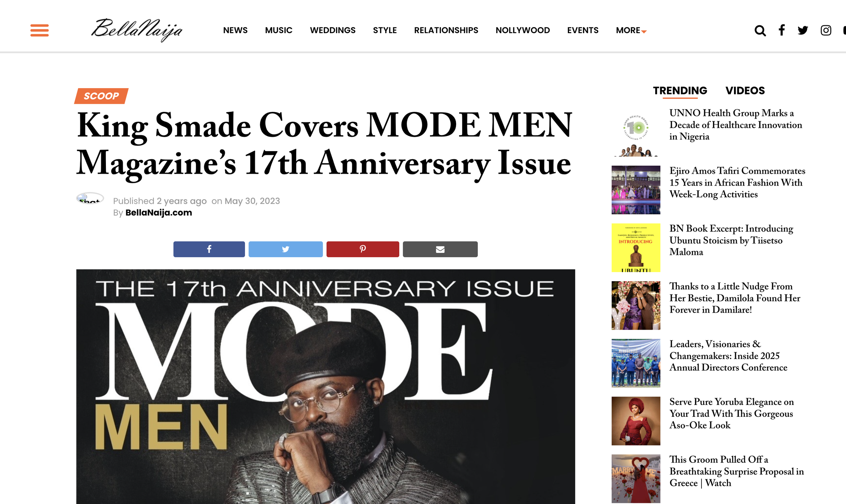Click the SCOOP category tag

click(x=101, y=96)
